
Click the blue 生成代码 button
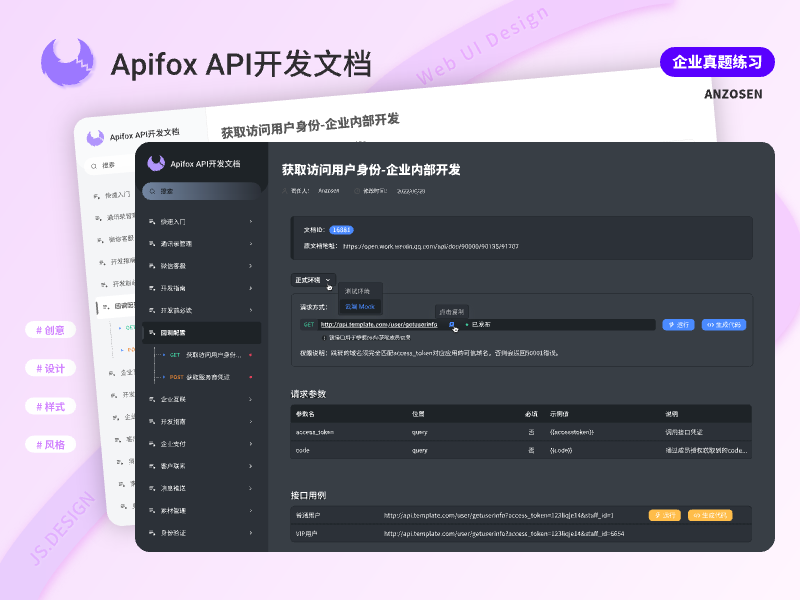tap(724, 324)
